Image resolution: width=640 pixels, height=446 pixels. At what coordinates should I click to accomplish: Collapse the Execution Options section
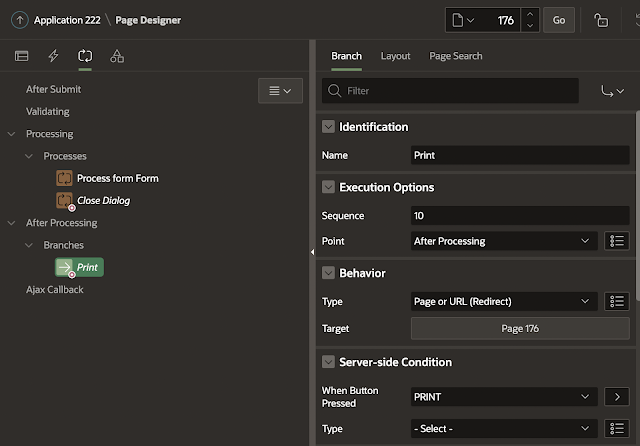327,187
